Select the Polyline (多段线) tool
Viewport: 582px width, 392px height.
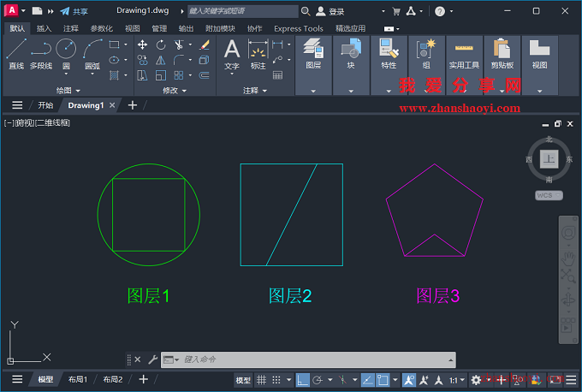(41, 54)
